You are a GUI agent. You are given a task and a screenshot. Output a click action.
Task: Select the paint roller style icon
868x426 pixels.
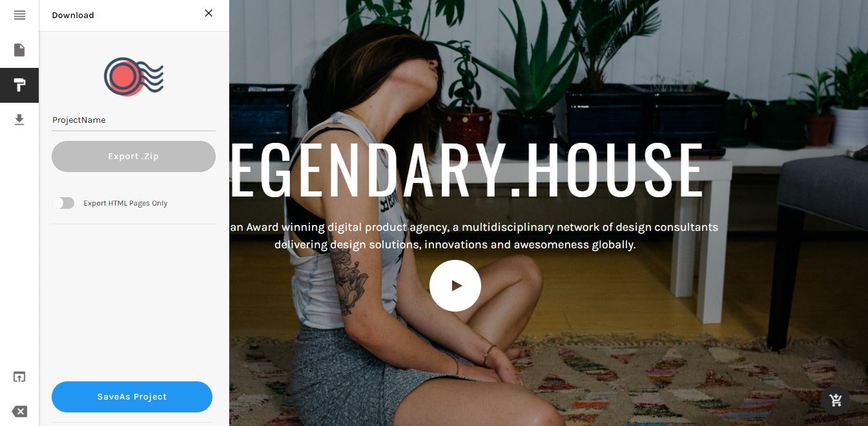click(19, 85)
